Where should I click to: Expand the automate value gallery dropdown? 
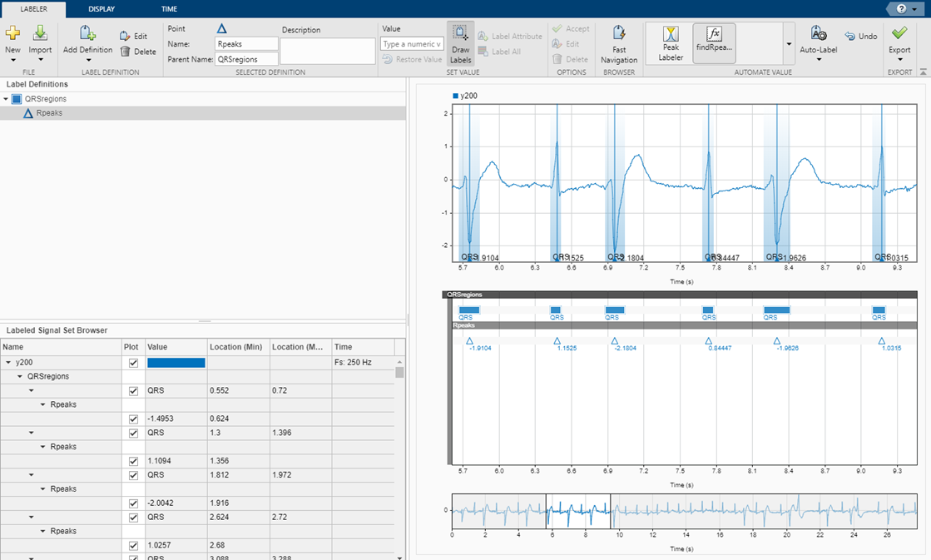click(789, 44)
